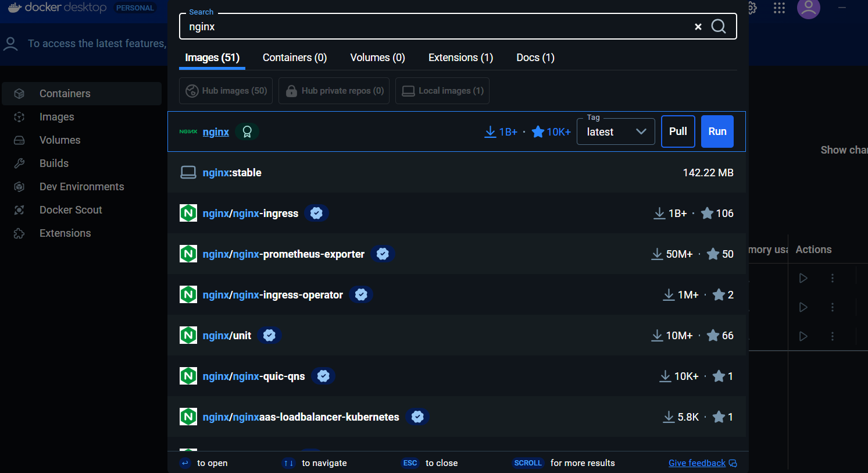The height and width of the screenshot is (473, 868).
Task: Select the local nginx:stable image result
Action: pyautogui.click(x=232, y=173)
